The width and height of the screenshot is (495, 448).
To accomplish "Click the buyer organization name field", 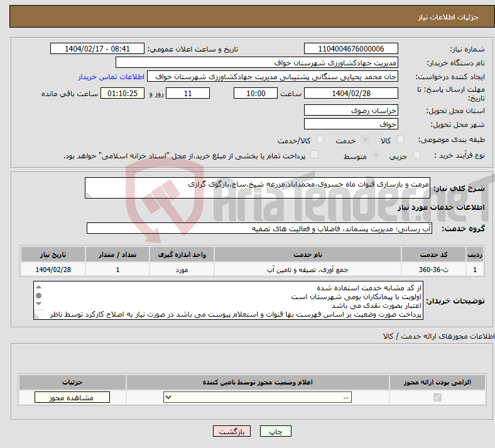I will click(257, 62).
